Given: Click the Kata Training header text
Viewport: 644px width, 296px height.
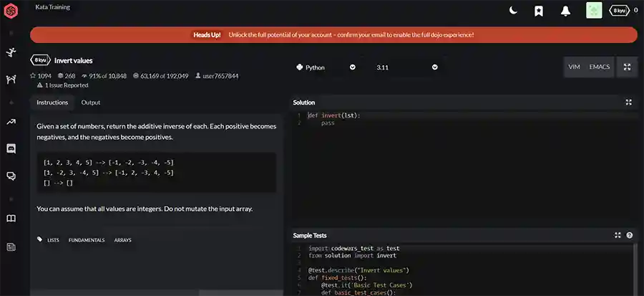Looking at the screenshot, I should coord(52,7).
